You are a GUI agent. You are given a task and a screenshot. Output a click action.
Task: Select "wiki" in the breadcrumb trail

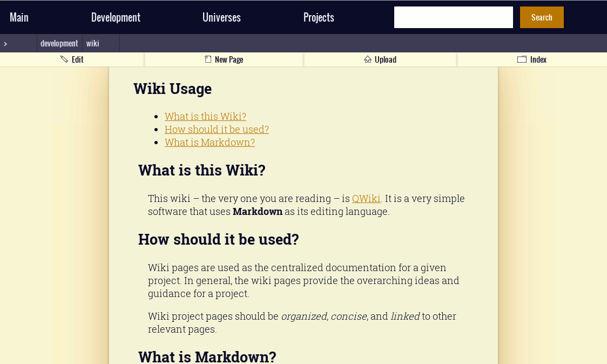point(92,43)
